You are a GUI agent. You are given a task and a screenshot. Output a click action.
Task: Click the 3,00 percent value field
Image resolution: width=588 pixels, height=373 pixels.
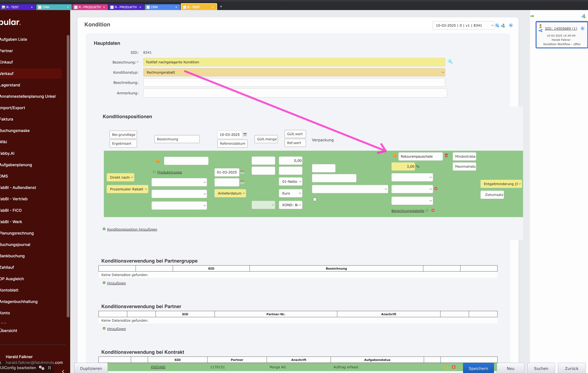click(403, 167)
